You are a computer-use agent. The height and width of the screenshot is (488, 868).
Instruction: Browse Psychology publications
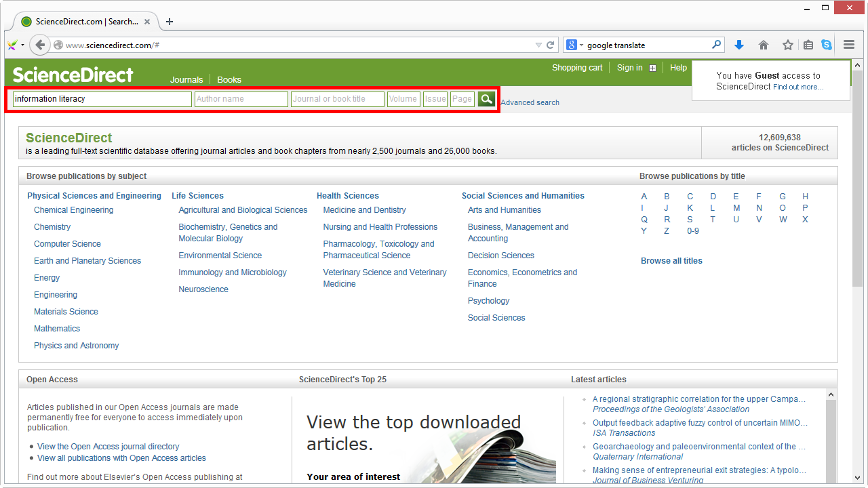[488, 301]
